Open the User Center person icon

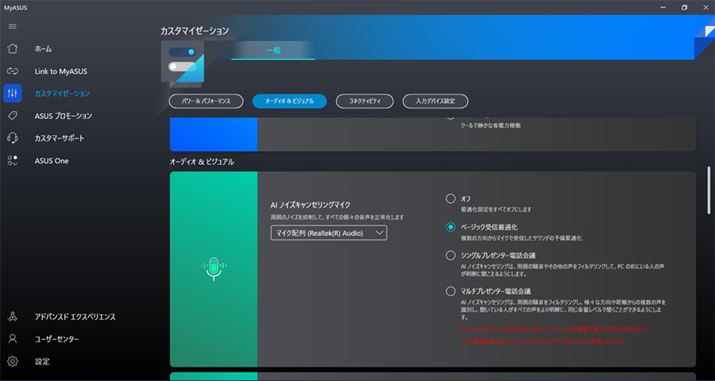tap(12, 339)
